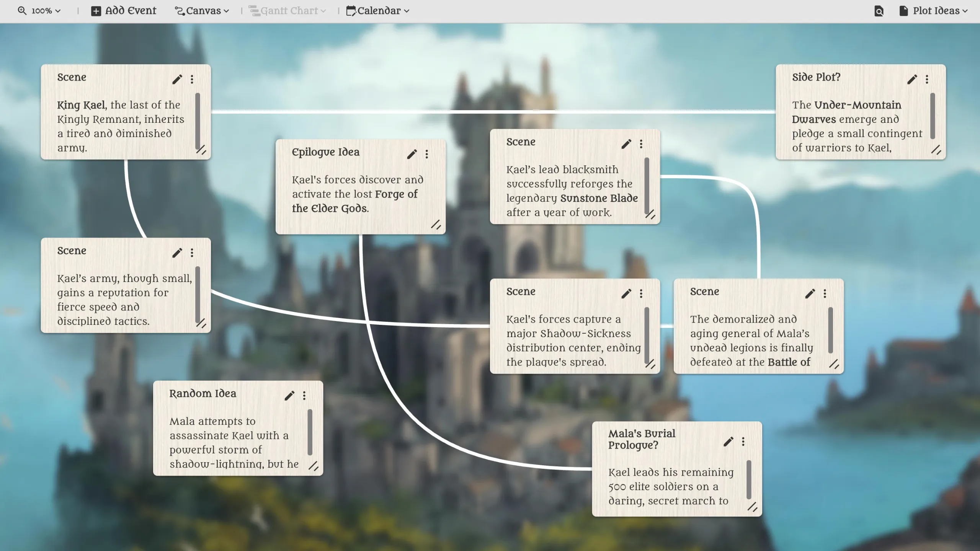
Task: Click Mala's Burial Prologue? card resize handle
Action: 752,507
